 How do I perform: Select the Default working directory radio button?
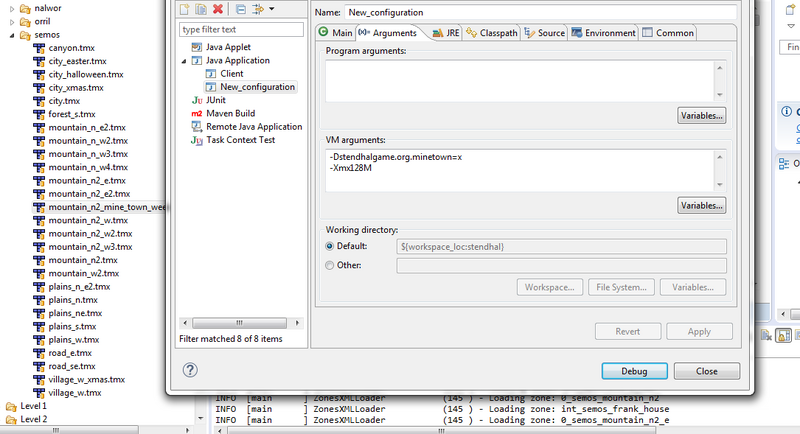tap(331, 246)
